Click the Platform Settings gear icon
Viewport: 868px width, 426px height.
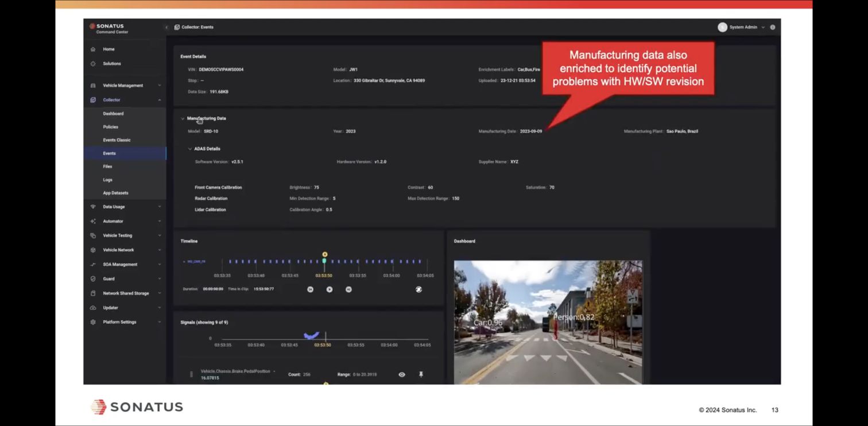click(x=93, y=322)
